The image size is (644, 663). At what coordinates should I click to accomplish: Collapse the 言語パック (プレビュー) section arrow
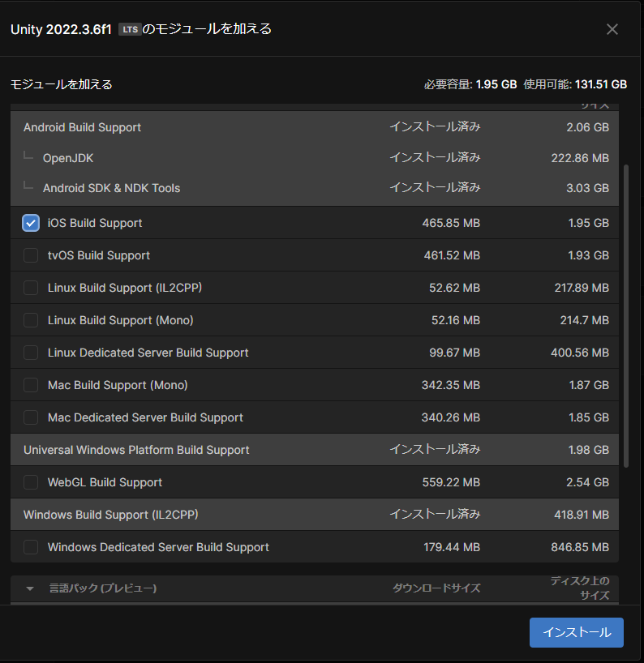click(x=31, y=588)
